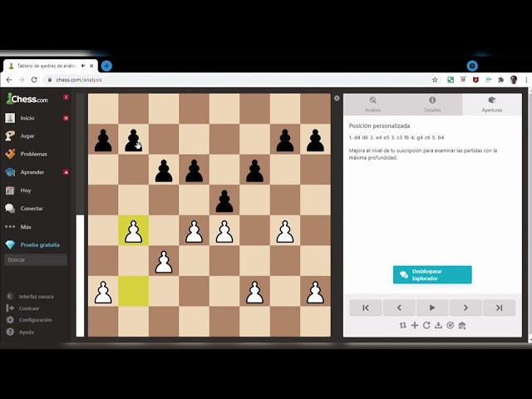Open Configuración settings
Viewport: 532px width, 399px height.
click(35, 320)
